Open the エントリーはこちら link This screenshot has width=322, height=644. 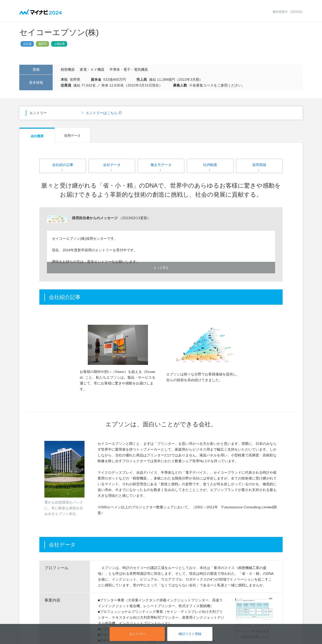[x=102, y=113]
